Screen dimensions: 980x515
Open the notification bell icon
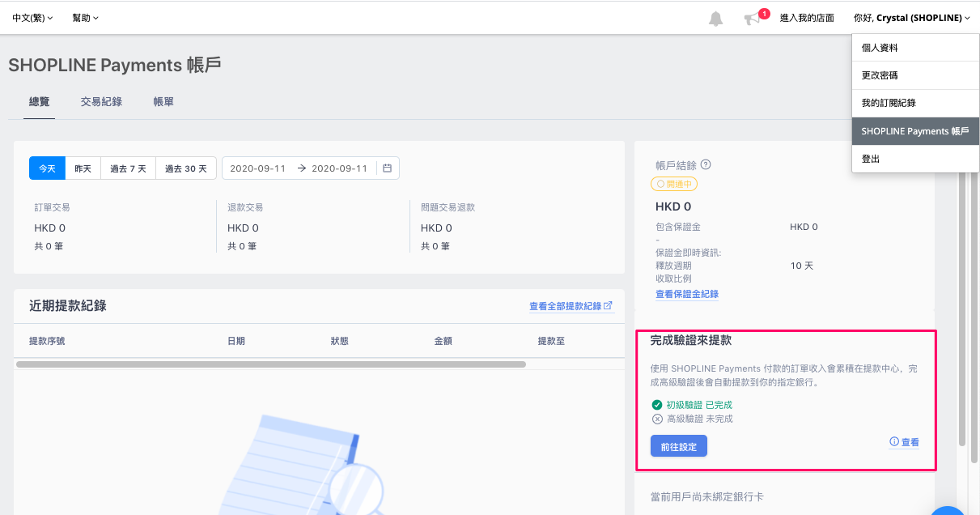[715, 19]
